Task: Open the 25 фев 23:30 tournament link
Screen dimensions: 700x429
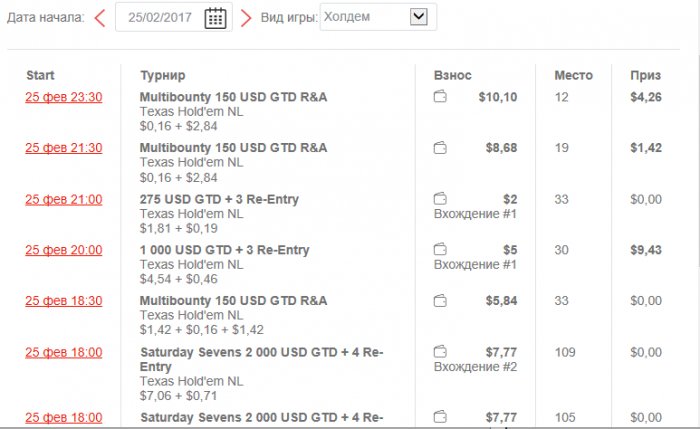Action: [64, 97]
